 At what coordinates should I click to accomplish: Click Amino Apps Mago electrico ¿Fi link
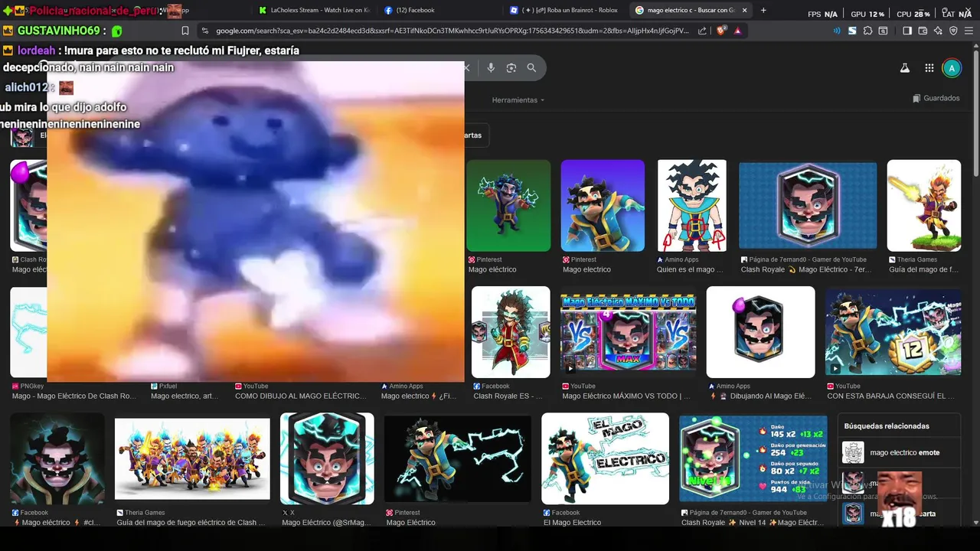419,396
